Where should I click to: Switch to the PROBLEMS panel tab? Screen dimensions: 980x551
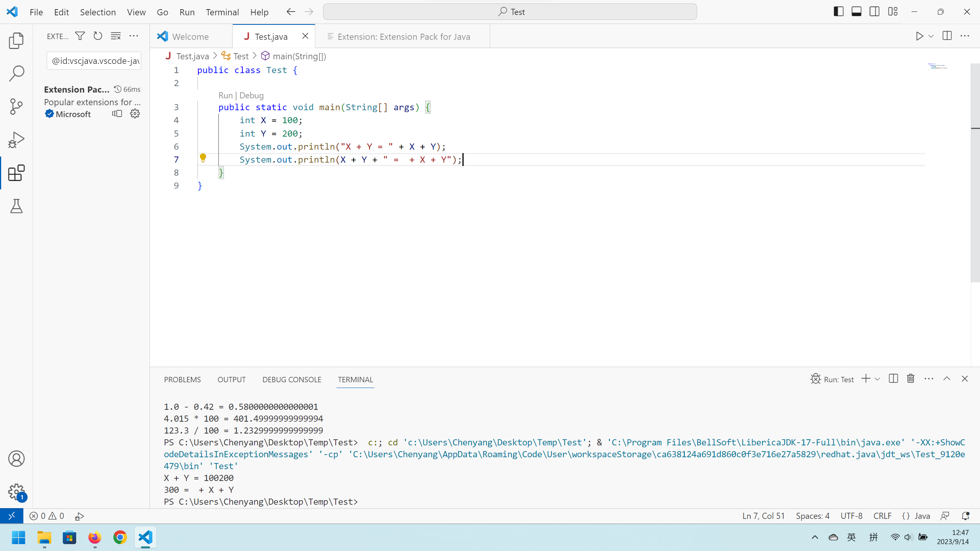tap(182, 380)
